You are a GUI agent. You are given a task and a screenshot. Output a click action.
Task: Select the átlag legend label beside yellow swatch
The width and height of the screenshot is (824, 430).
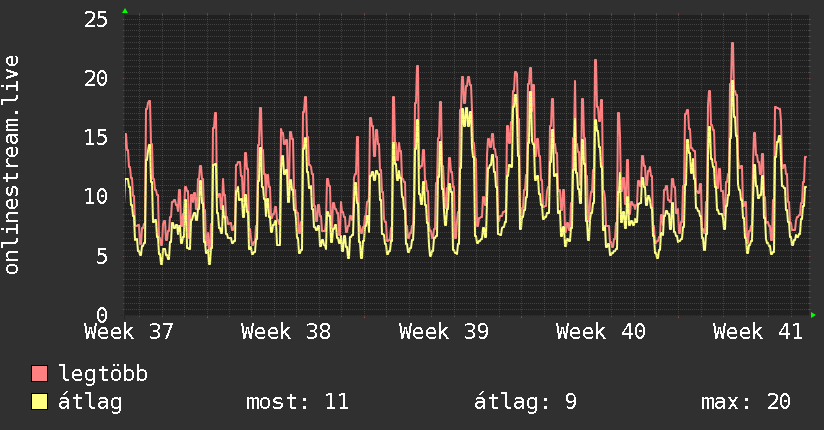click(90, 402)
